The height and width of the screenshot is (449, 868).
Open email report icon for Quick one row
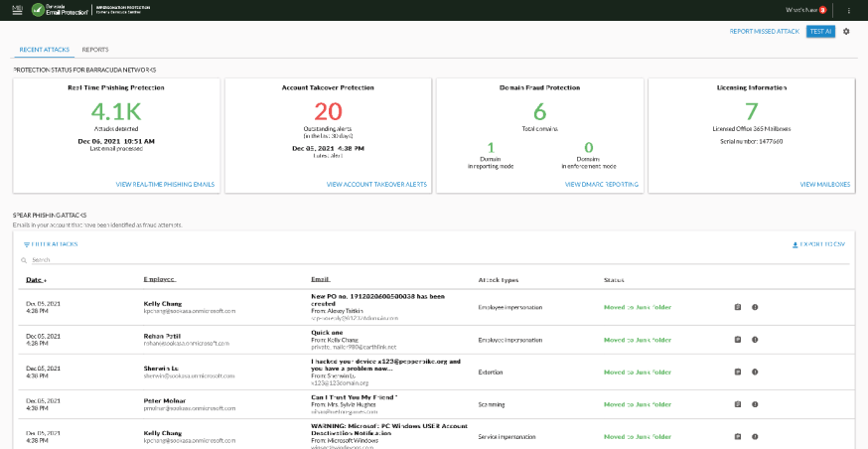[x=737, y=340]
